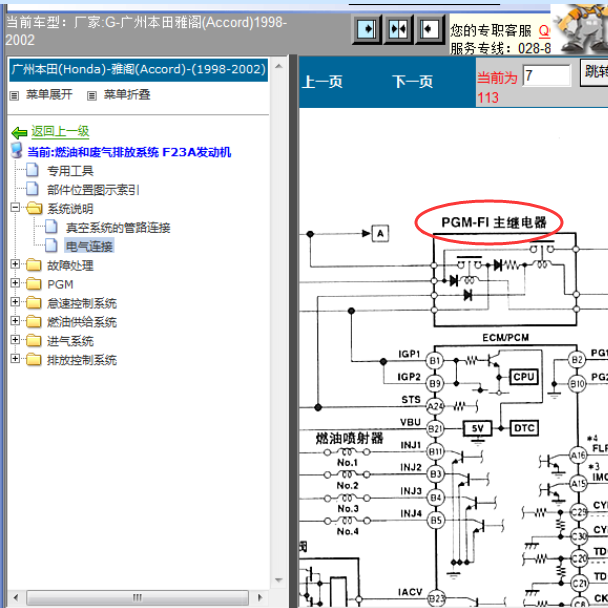Click the sidebar scroll-down arrow
This screenshot has height=608, width=608.
278,580
